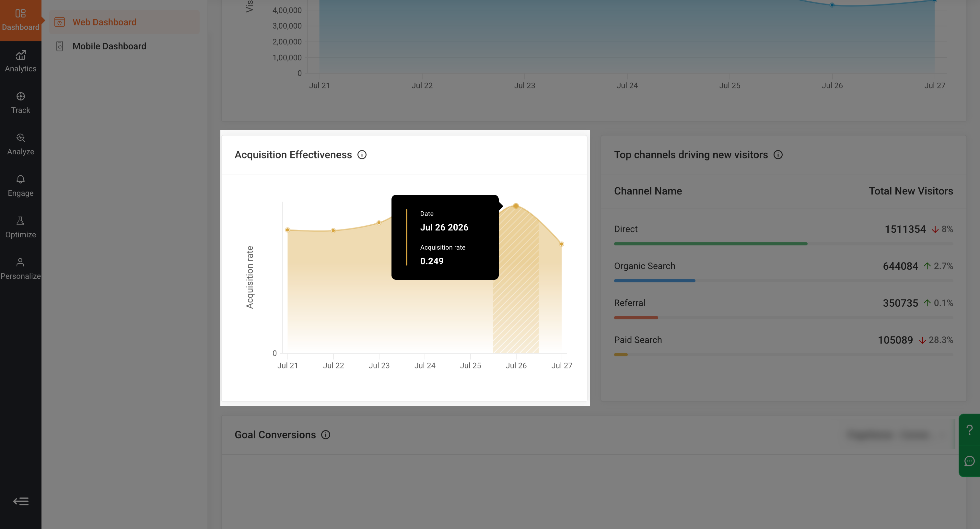
Task: Click the Referral red progress bar
Action: click(636, 317)
